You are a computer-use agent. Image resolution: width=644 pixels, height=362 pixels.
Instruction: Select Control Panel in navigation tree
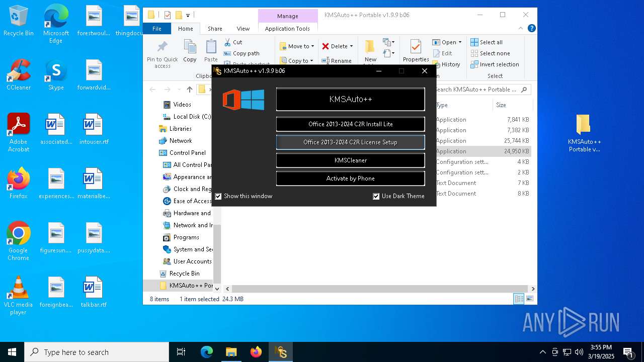tap(187, 153)
